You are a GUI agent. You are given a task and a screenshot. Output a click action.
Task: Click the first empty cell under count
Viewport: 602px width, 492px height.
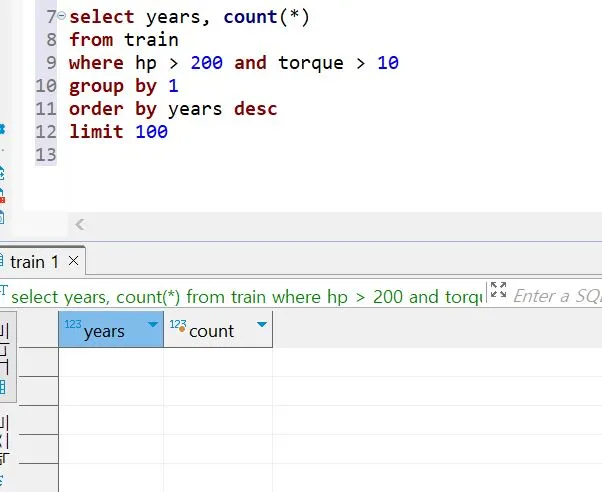click(x=218, y=362)
